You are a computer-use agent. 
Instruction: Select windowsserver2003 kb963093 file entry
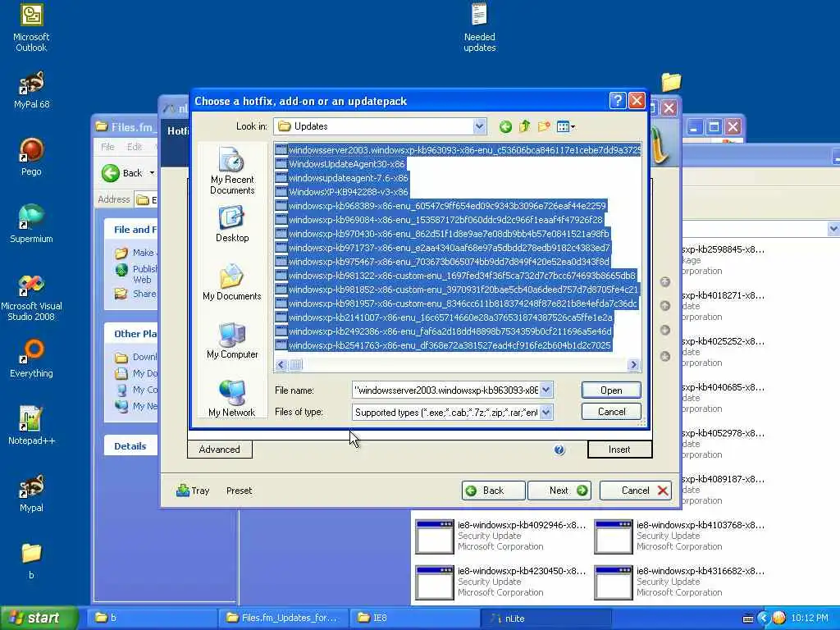point(458,150)
